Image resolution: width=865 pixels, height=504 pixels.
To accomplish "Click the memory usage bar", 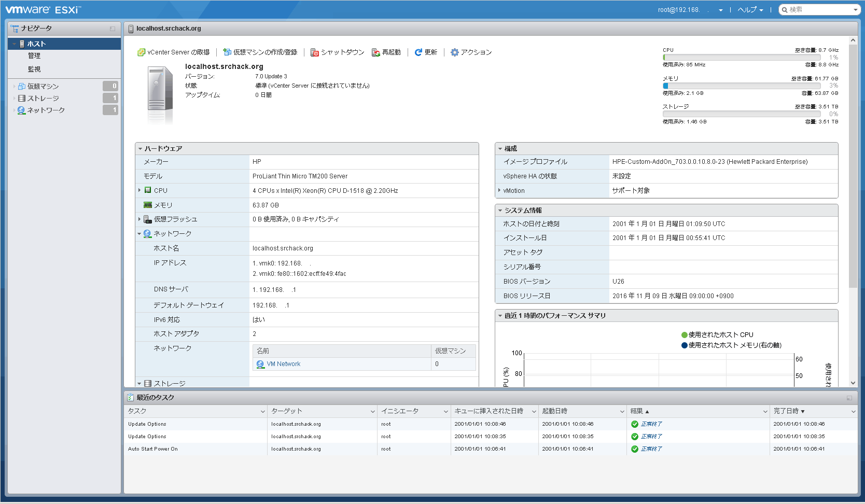I will coord(742,86).
